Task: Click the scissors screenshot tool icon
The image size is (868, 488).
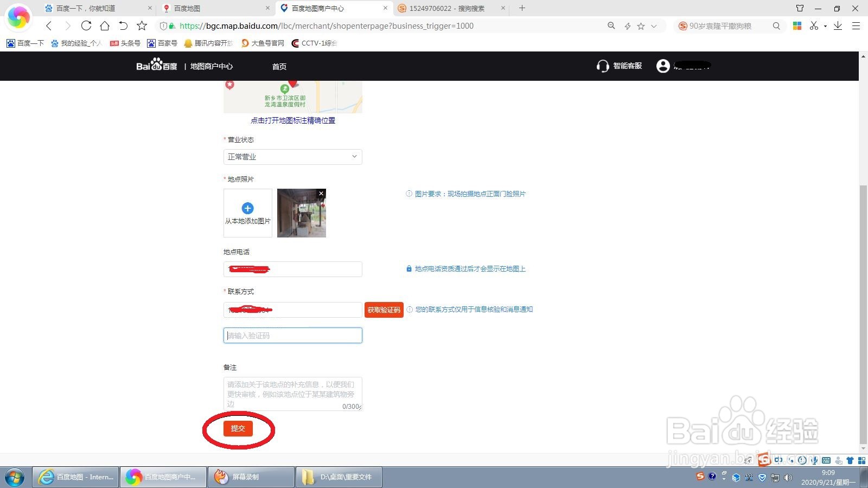Action: click(814, 25)
